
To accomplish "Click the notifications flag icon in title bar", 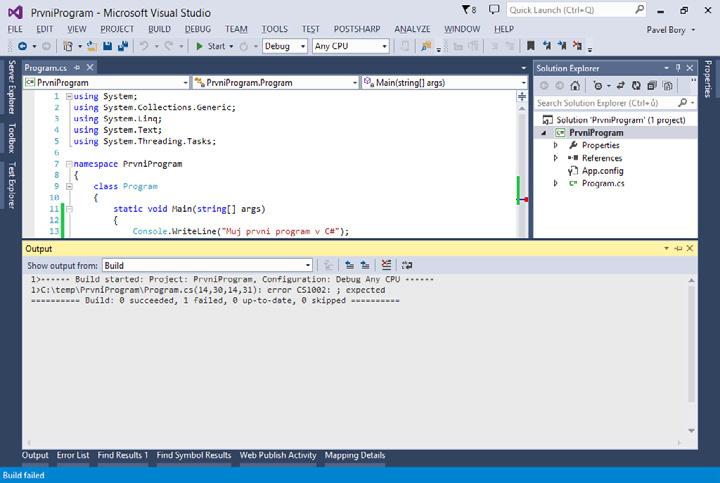I will (465, 10).
